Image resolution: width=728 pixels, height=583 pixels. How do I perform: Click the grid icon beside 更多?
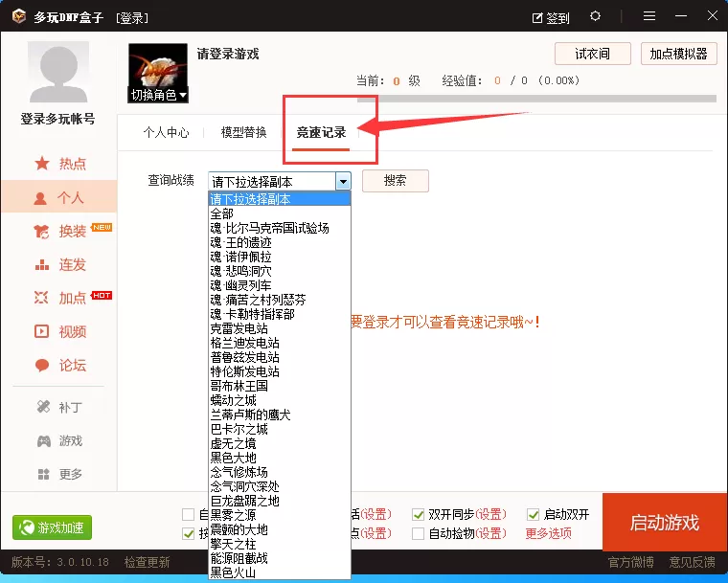[x=43, y=474]
